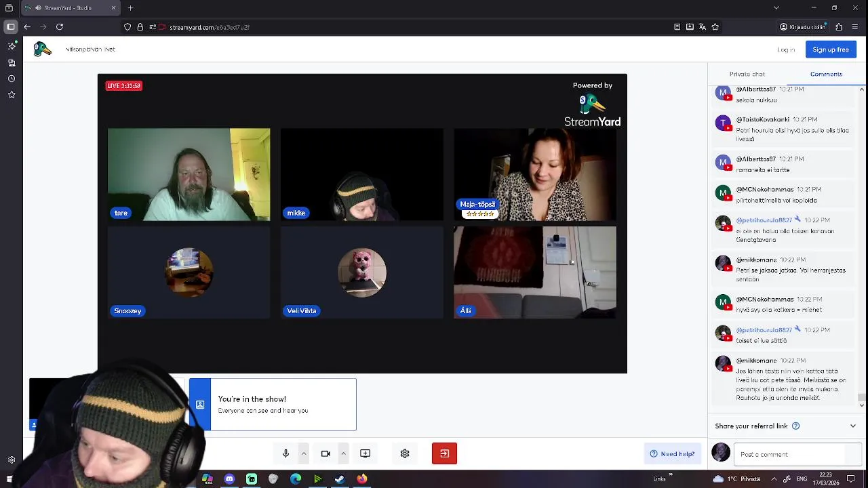Toggle reader view in address bar

677,27
